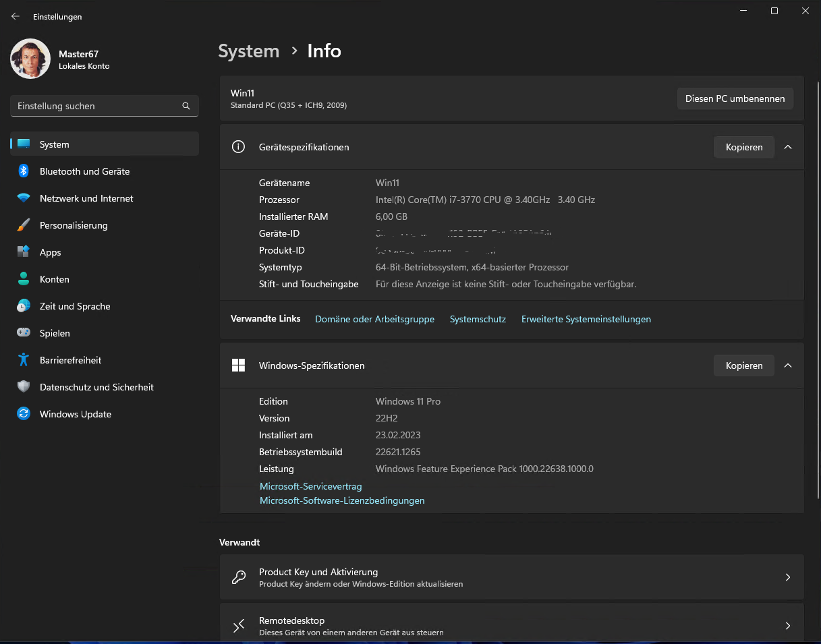
Task: Click the Installiert am date 23.02.2023
Action: [x=398, y=435]
